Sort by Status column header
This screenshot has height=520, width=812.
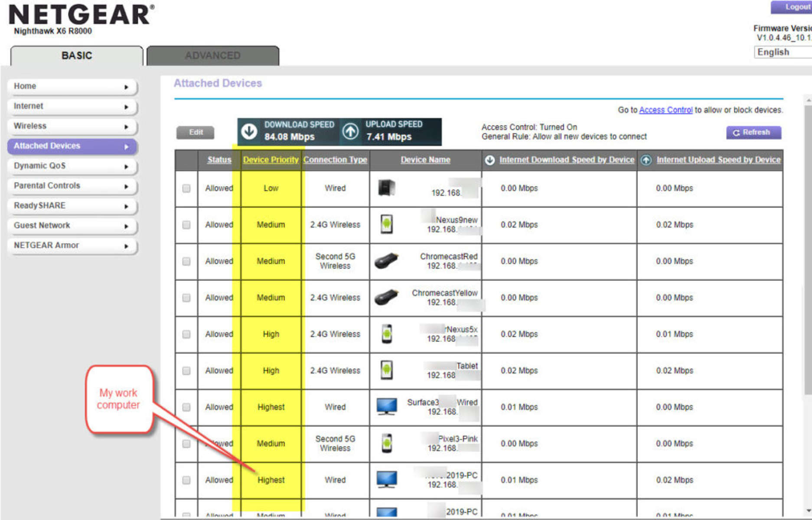pos(219,160)
